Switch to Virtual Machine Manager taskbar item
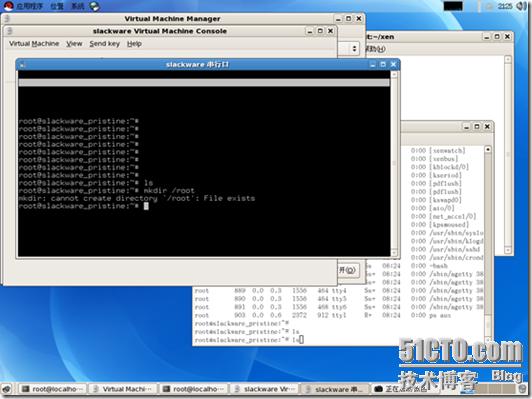Viewport: 532px width, 399px height. 124,389
